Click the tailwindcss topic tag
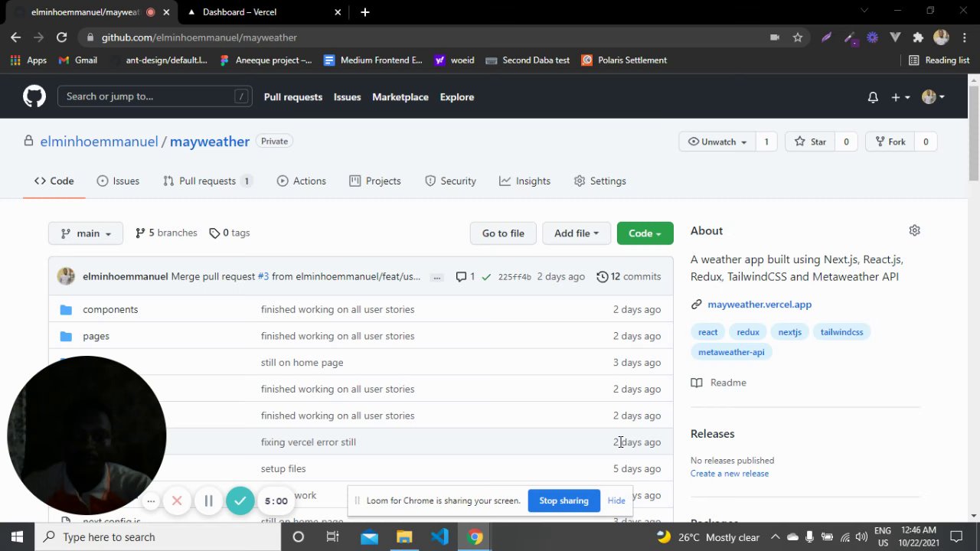Viewport: 980px width, 551px height. [x=841, y=332]
